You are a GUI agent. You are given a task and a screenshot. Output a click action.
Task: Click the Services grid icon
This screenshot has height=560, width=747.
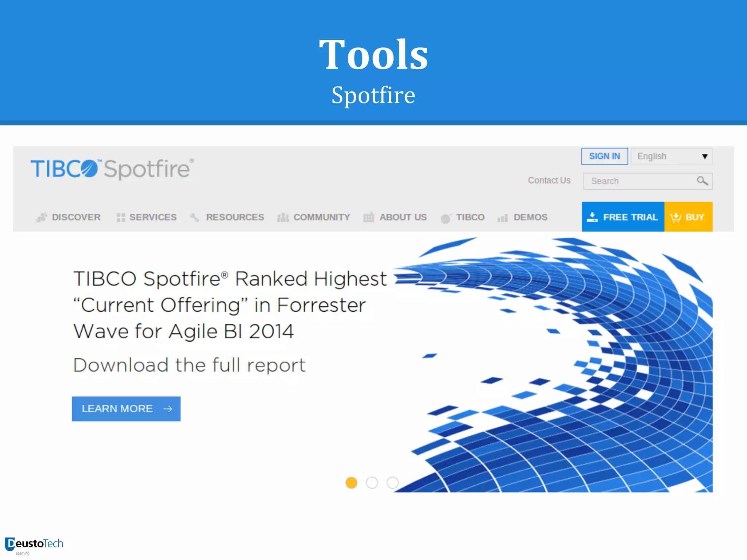[x=121, y=217]
